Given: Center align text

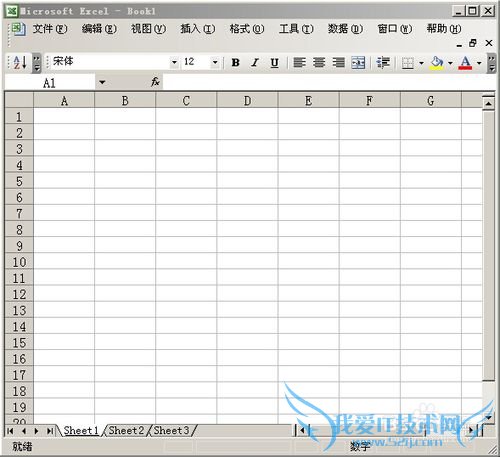Looking at the screenshot, I should [319, 62].
